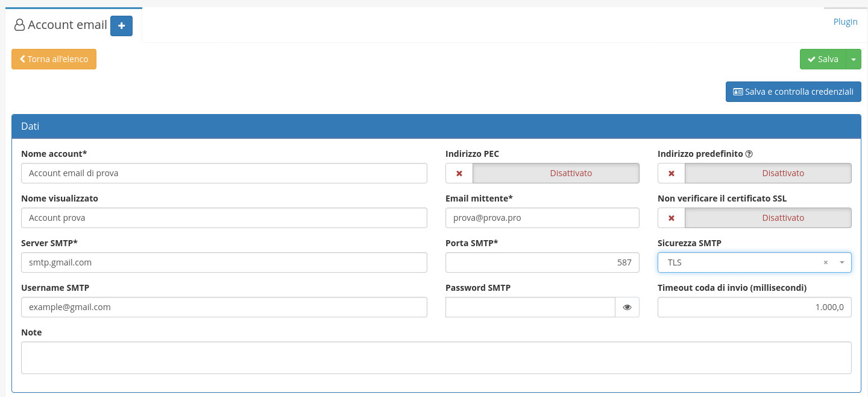The height and width of the screenshot is (397, 868).
Task: Click the help icon next to Indirizzo predefinito
Action: (x=749, y=154)
